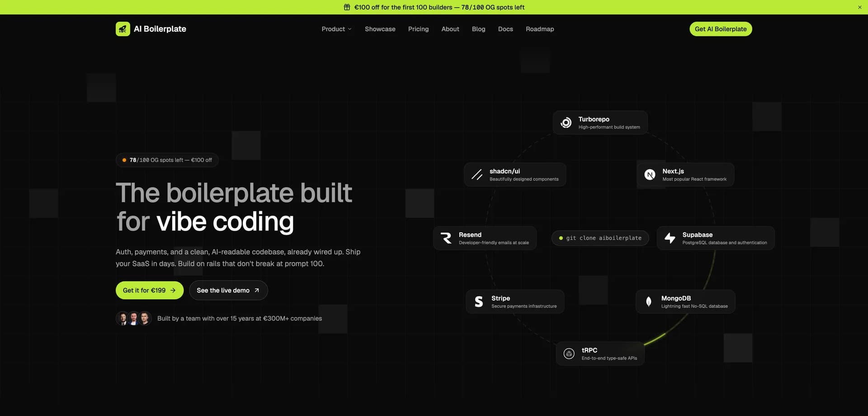Click the team member avatars

(x=134, y=318)
